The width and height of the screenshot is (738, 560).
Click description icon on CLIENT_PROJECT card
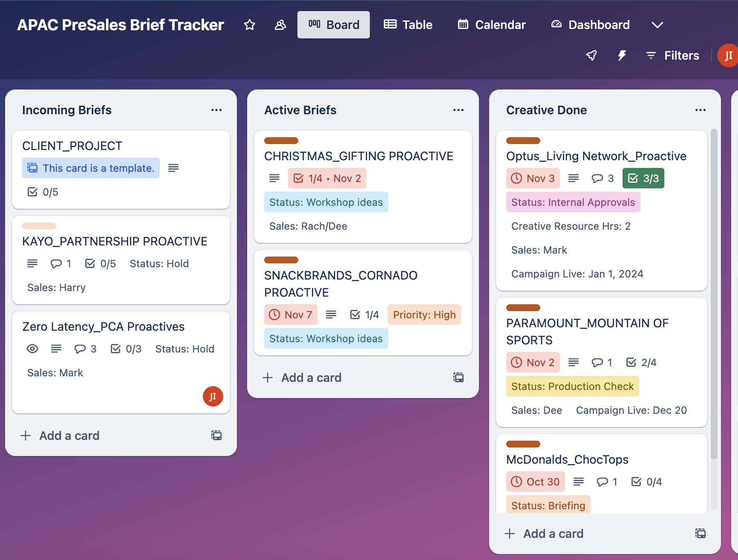click(173, 168)
